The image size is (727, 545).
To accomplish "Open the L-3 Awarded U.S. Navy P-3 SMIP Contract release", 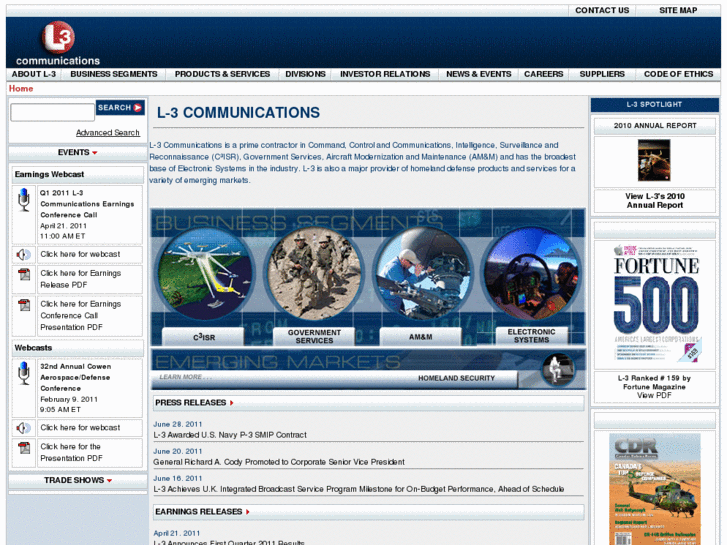I will [230, 435].
